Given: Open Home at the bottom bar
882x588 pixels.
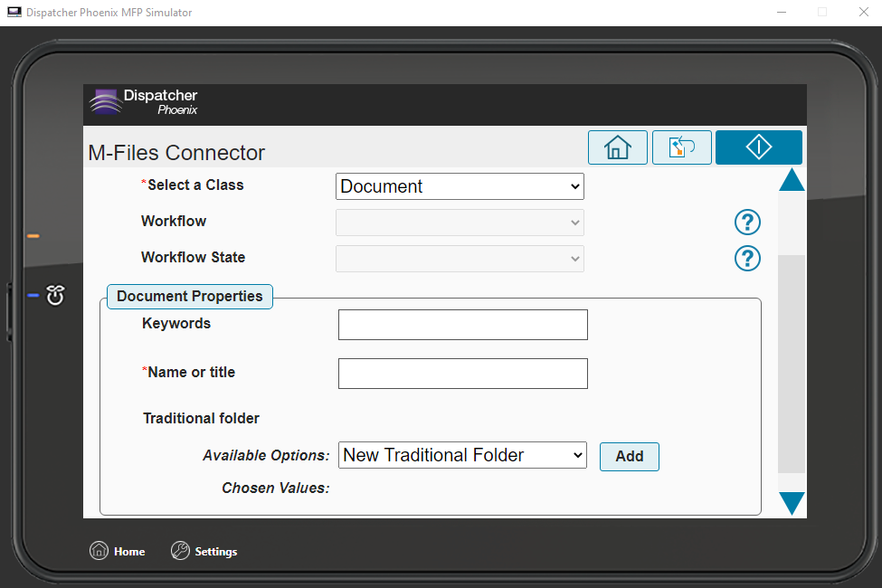Looking at the screenshot, I should pyautogui.click(x=117, y=551).
